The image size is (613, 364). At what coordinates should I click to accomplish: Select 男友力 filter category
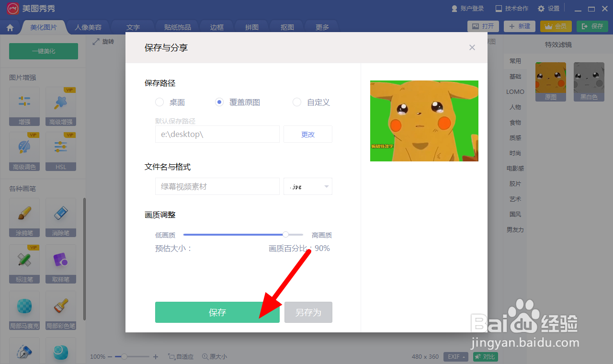515,230
